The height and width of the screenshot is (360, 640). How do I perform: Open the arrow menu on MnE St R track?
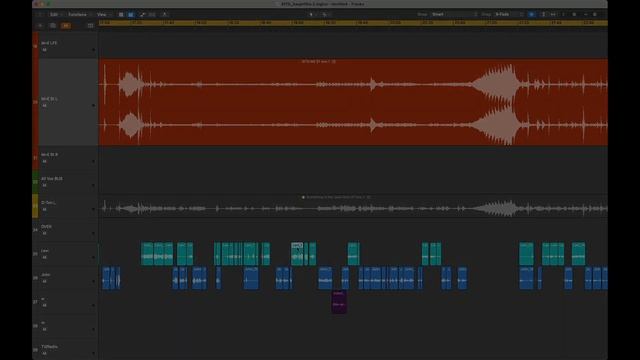[93, 162]
